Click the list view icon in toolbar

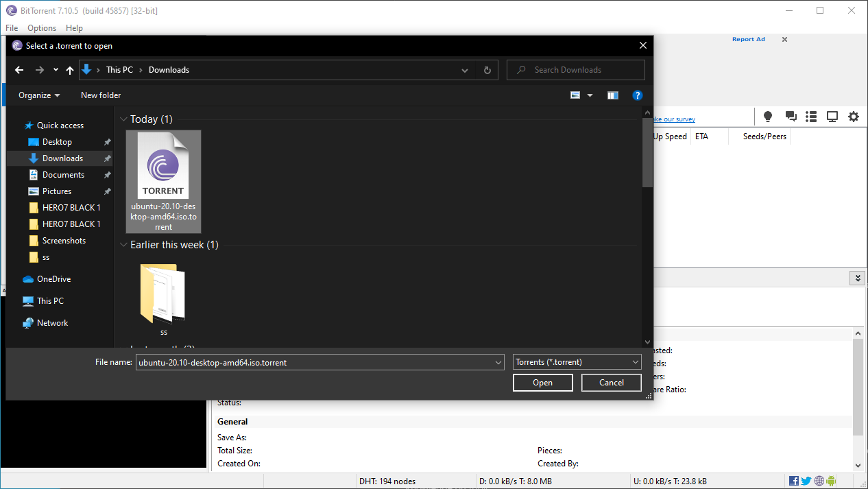pyautogui.click(x=811, y=117)
